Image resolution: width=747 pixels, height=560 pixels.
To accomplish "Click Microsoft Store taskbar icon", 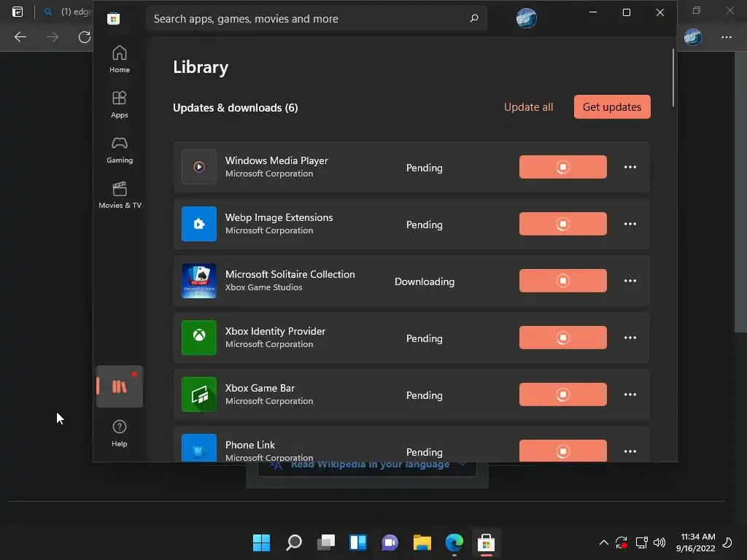I will pyautogui.click(x=487, y=542).
